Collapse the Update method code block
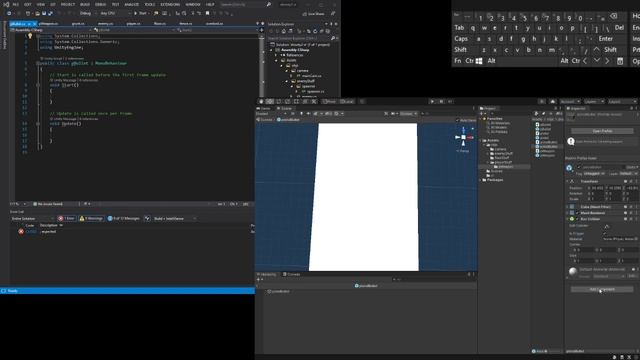Image resolution: width=640 pixels, height=360 pixels. click(x=38, y=124)
